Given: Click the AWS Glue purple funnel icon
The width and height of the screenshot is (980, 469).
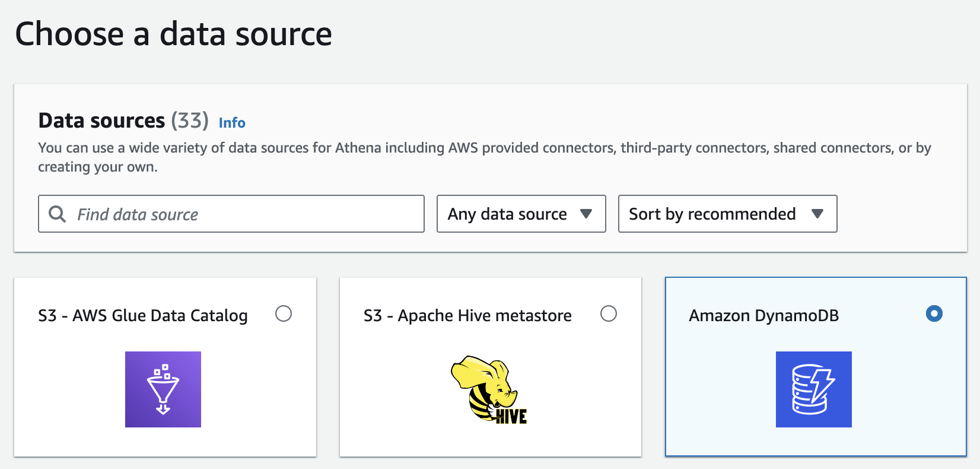Looking at the screenshot, I should pos(163,389).
